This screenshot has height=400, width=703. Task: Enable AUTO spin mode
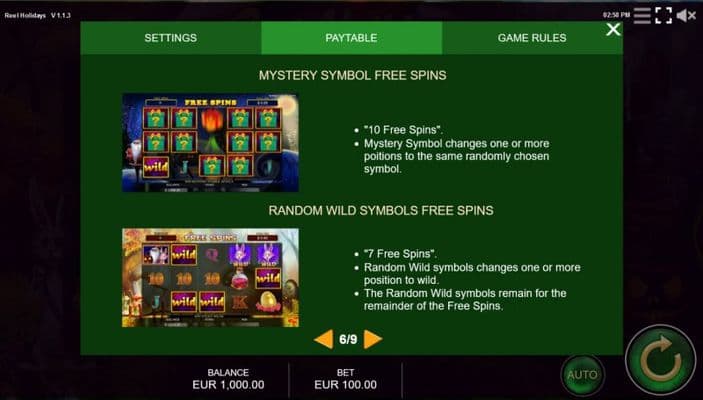[x=582, y=375]
